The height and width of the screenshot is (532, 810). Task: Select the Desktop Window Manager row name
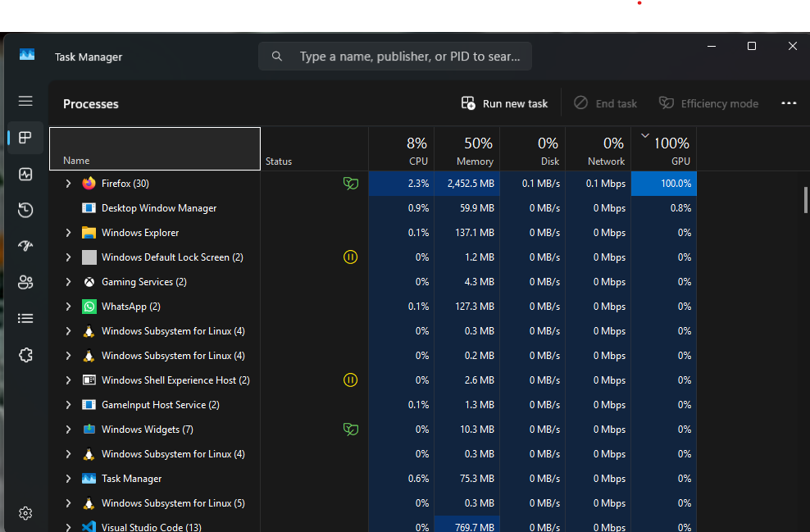pyautogui.click(x=159, y=208)
